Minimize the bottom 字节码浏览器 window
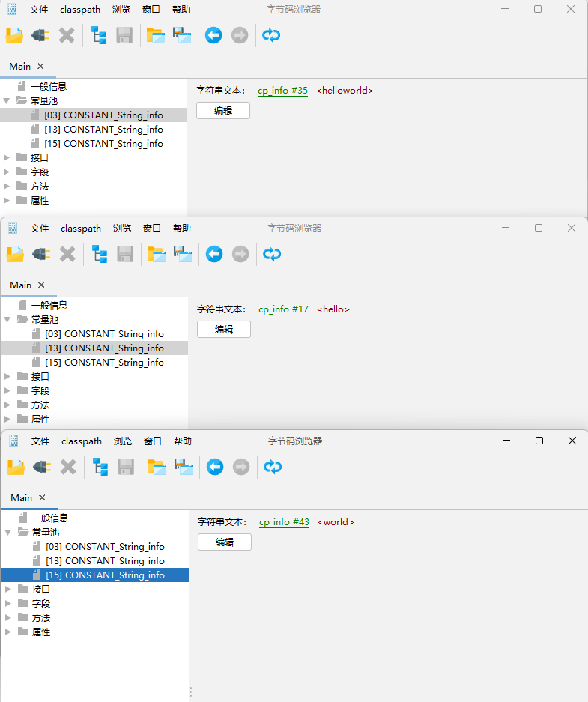 click(x=506, y=441)
